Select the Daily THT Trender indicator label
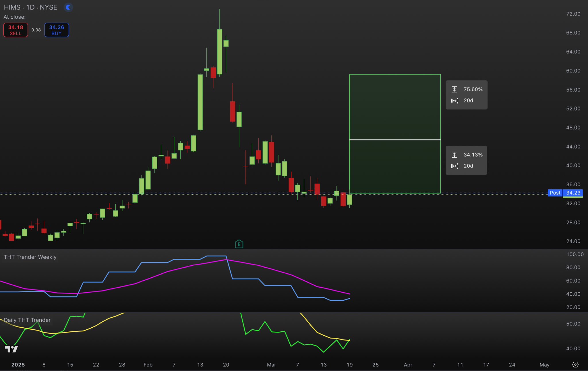This screenshot has height=371, width=588. click(x=27, y=320)
